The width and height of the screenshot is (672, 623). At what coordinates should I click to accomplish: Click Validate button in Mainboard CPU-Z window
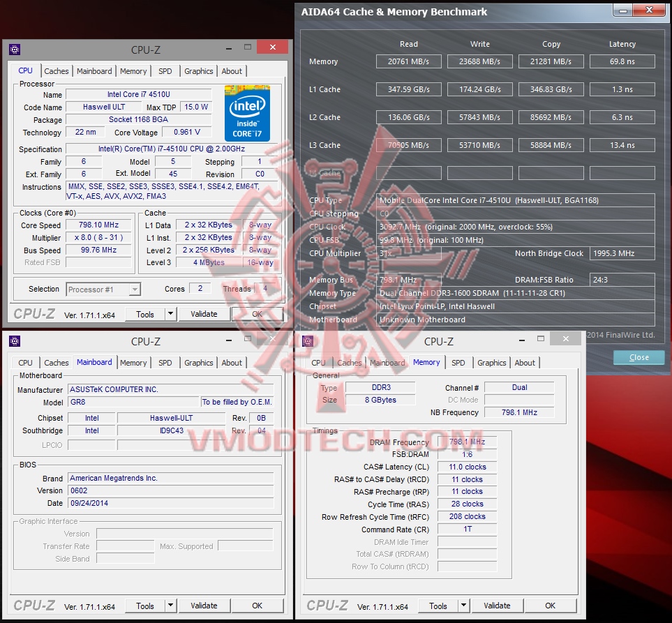[x=204, y=606]
